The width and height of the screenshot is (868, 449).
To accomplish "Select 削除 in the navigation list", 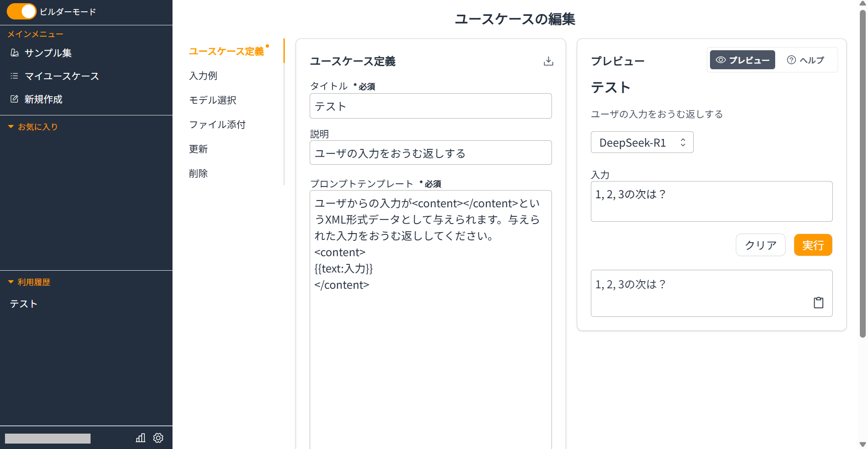I will (198, 173).
